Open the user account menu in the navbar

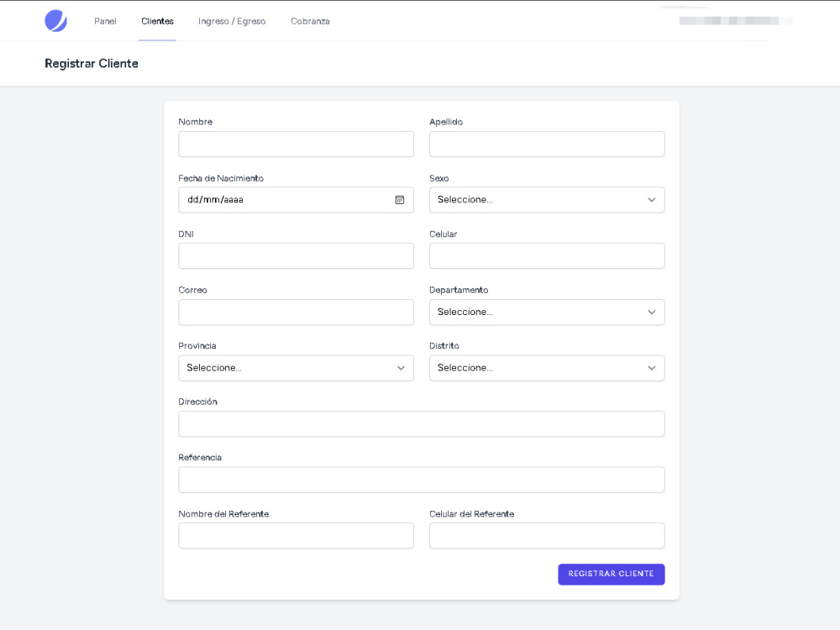click(737, 21)
